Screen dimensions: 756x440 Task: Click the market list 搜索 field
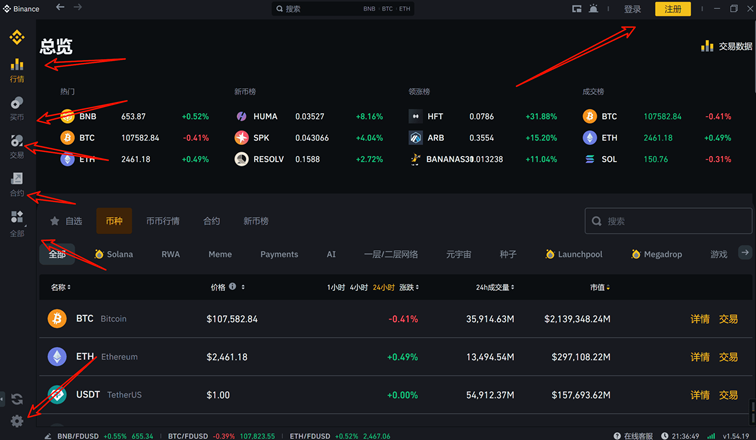(668, 221)
